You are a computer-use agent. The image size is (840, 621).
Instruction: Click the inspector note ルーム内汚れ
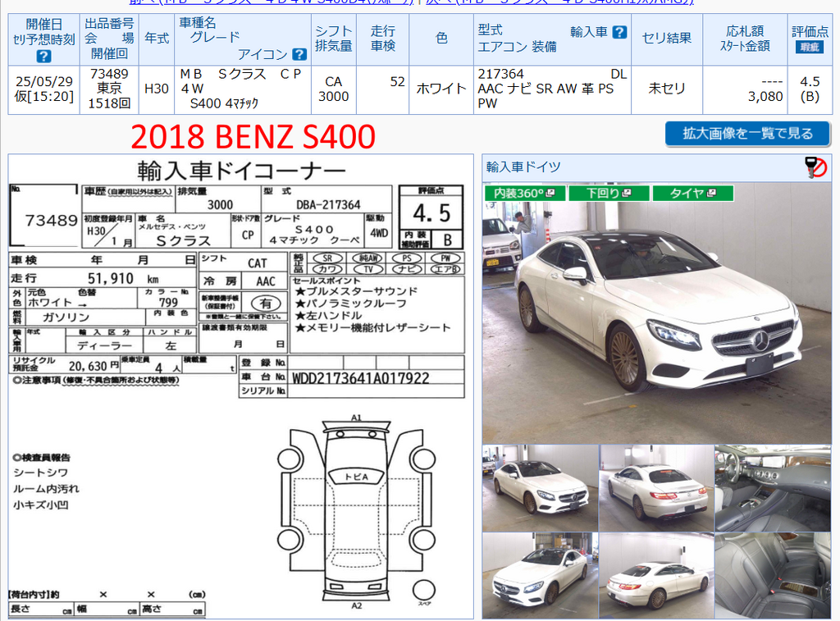(46, 489)
